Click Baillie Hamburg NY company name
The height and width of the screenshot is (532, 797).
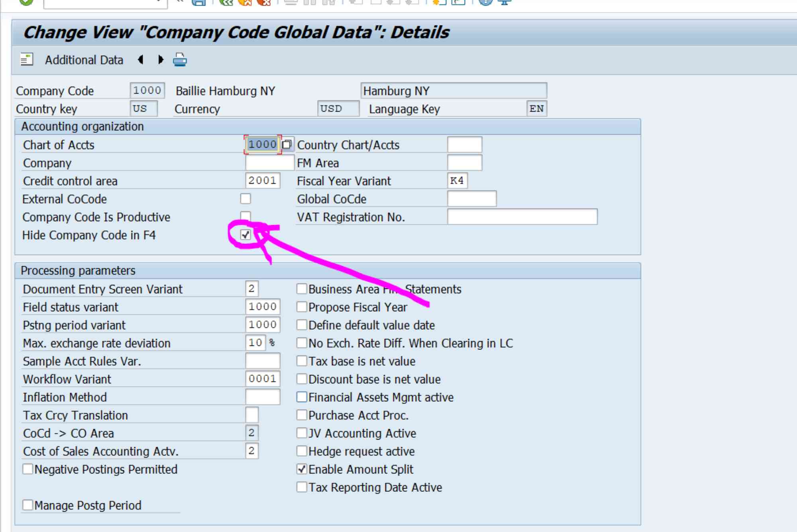tap(226, 91)
